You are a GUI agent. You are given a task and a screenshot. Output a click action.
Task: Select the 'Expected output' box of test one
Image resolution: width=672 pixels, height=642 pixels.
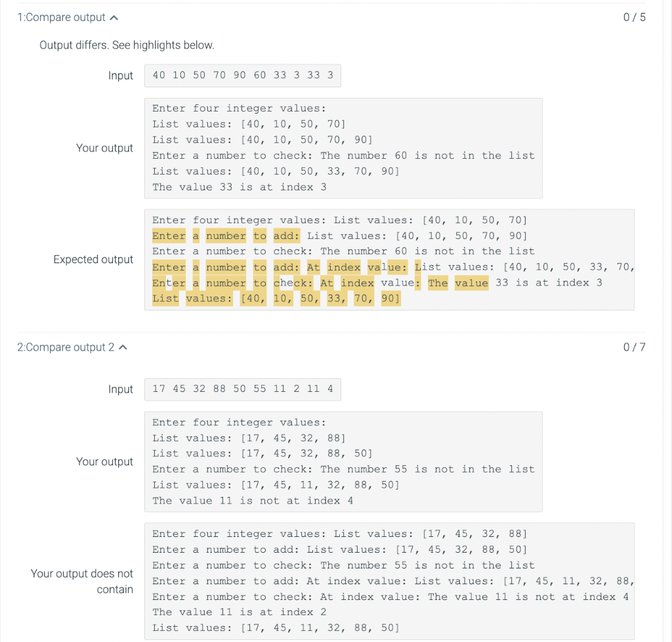(388, 259)
